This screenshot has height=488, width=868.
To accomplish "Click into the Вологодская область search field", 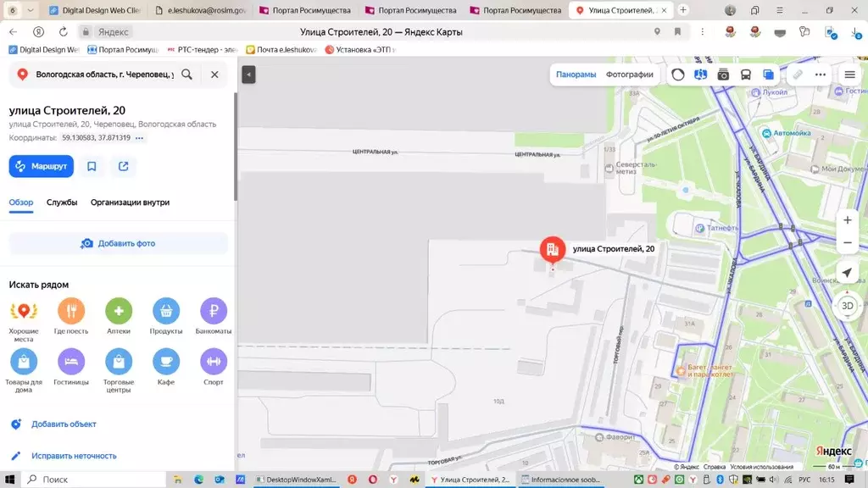I will 104,75.
